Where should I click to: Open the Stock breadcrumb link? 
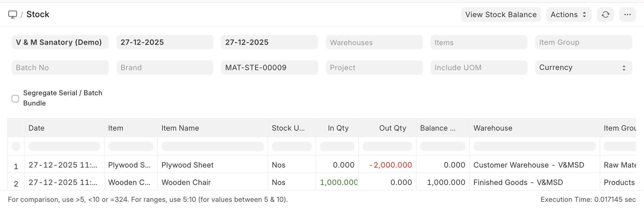click(x=38, y=14)
